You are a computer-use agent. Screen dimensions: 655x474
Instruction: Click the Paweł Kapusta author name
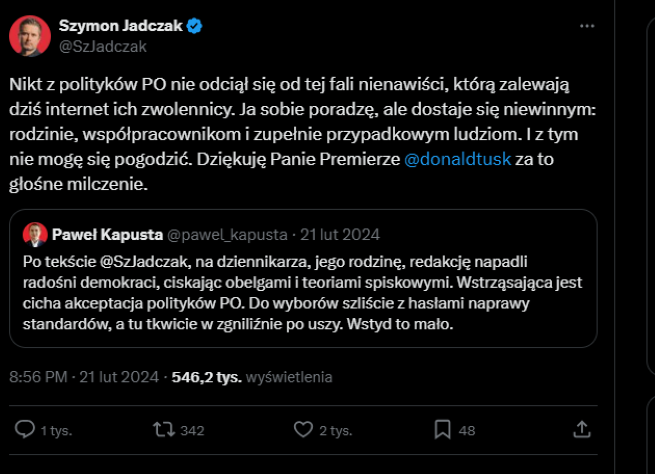[x=107, y=235]
